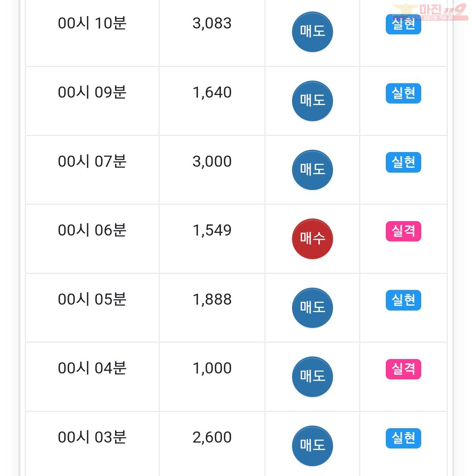Viewport: 472px width, 476px height.
Task: Click the 실현 badge in 00시 09분 row
Action: 403,93
